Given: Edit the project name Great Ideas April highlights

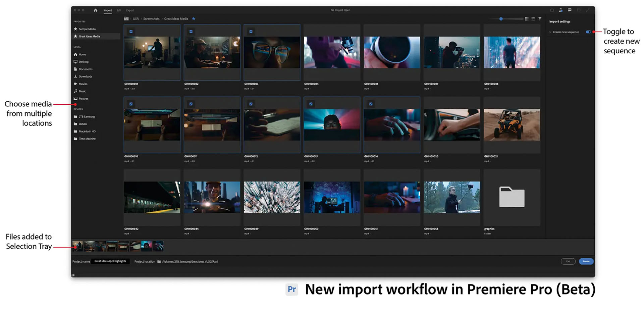Looking at the screenshot, I should coord(110,261).
